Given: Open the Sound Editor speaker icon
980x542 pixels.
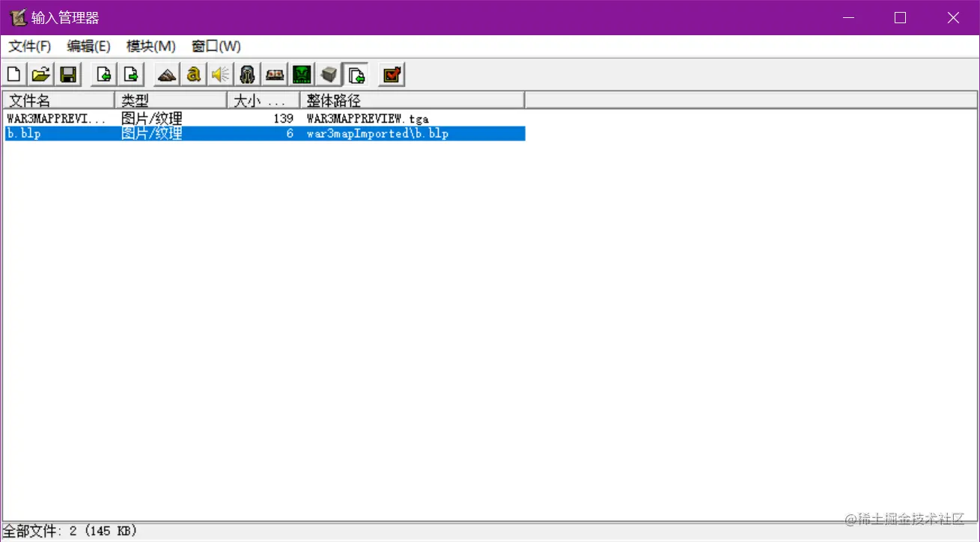Looking at the screenshot, I should tap(221, 74).
